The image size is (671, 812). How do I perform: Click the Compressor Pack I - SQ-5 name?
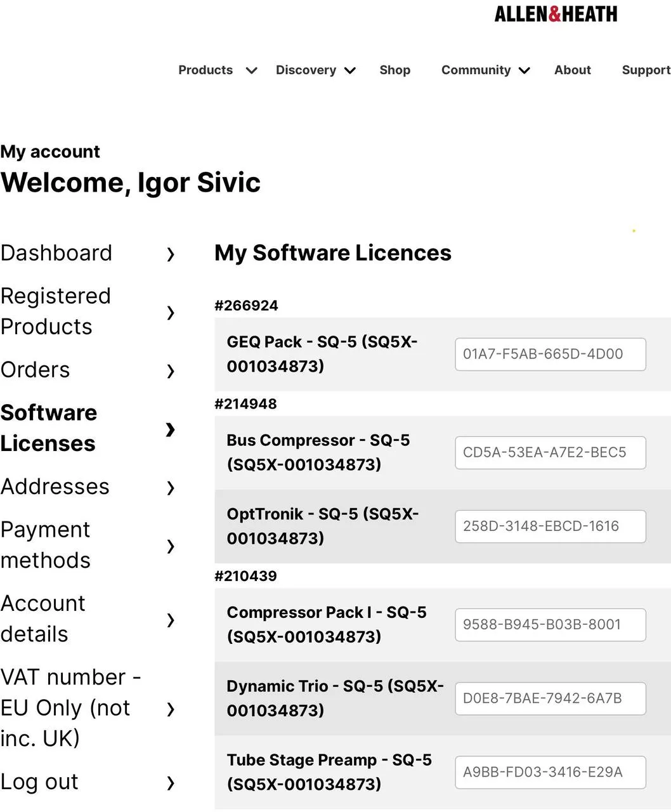pyautogui.click(x=327, y=624)
